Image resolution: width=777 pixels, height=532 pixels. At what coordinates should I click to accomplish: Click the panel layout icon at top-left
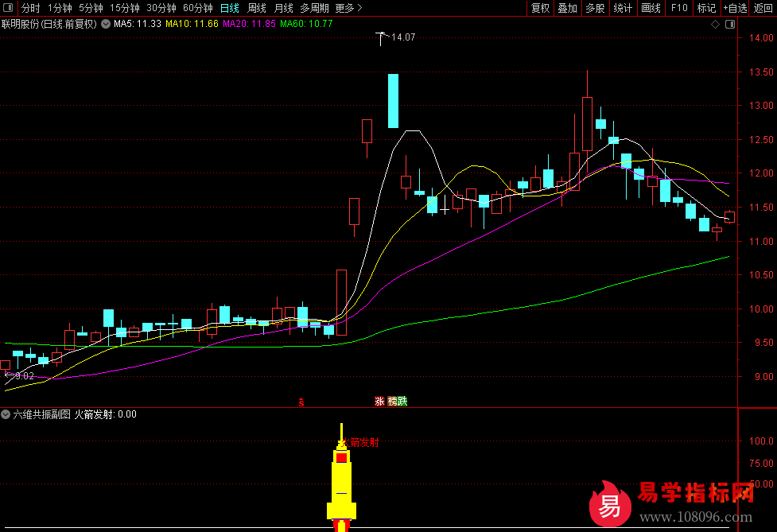point(8,8)
